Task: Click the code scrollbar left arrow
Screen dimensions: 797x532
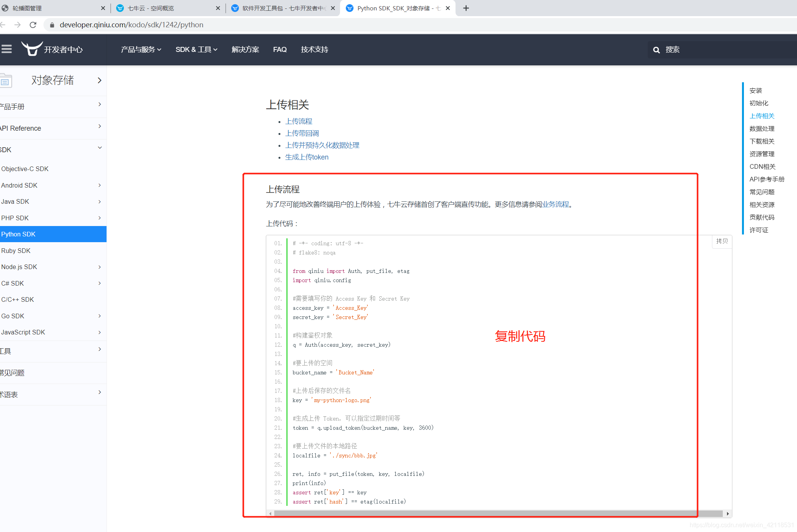Action: [270, 514]
